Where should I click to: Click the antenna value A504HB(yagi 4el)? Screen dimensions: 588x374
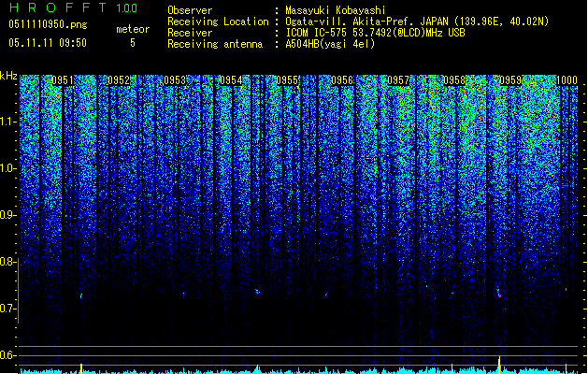(x=330, y=44)
